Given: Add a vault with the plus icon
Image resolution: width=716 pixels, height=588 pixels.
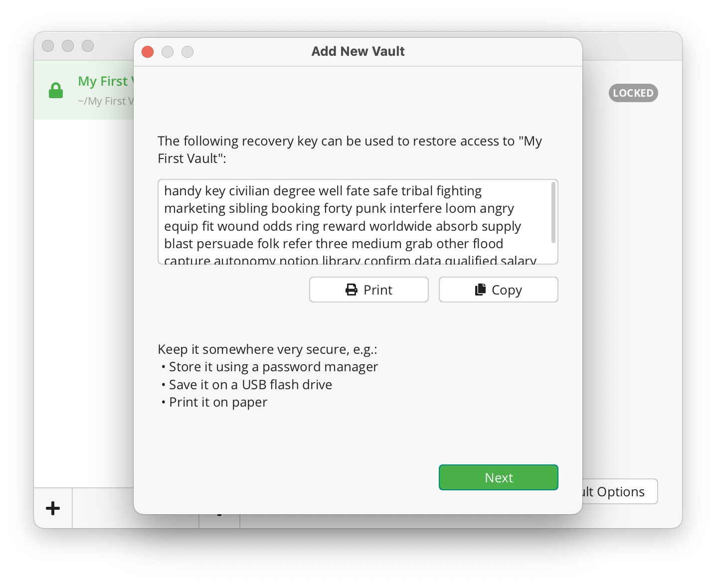Looking at the screenshot, I should pos(53,508).
